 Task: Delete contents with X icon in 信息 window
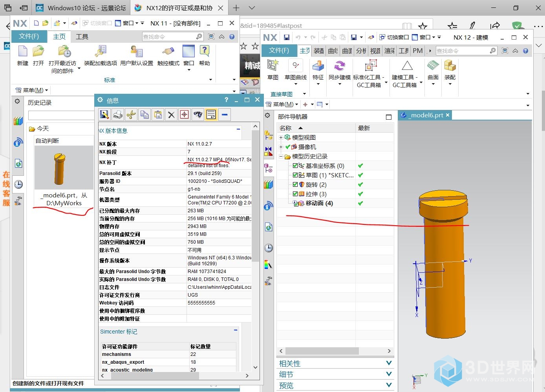coord(171,115)
